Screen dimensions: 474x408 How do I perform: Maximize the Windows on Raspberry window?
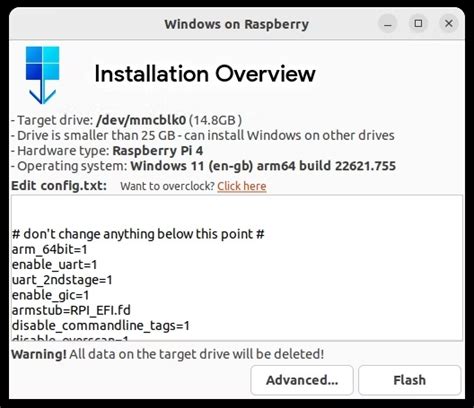pos(418,24)
